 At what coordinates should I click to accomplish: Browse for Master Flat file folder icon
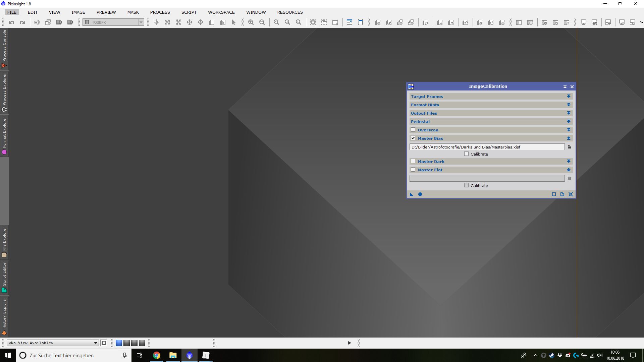[570, 179]
